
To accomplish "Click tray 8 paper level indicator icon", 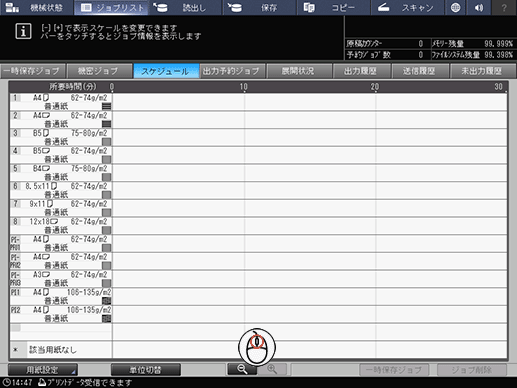I will tap(106, 230).
